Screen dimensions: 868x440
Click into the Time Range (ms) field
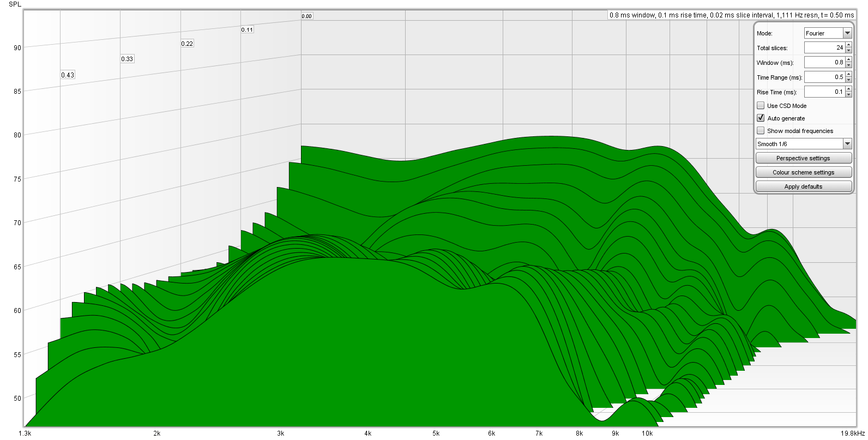824,77
